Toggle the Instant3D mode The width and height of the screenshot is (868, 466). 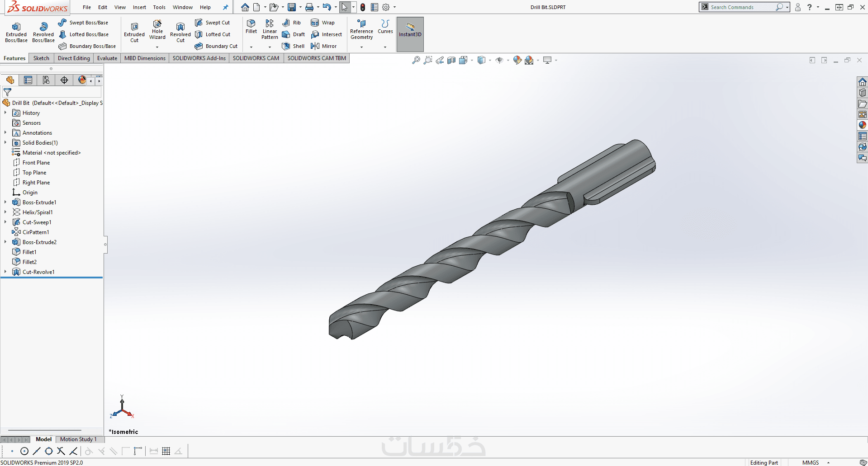[x=410, y=34]
